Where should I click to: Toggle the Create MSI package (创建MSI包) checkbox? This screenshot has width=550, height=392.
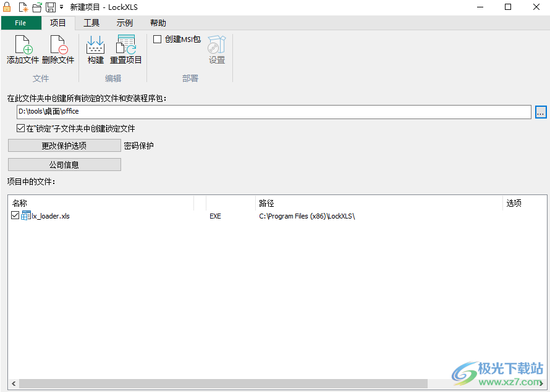pos(157,40)
